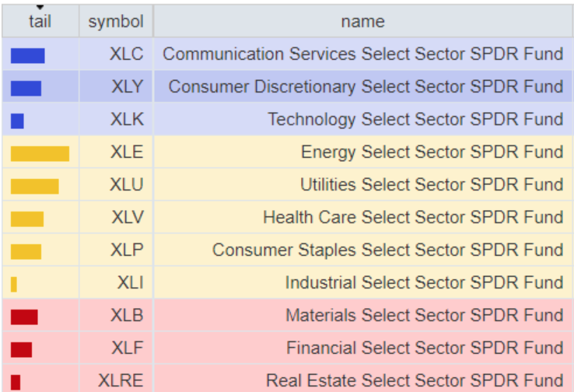Open Technology Select Sector SPDR Fund row
Image resolution: width=574 pixels, height=392 pixels.
(x=415, y=120)
